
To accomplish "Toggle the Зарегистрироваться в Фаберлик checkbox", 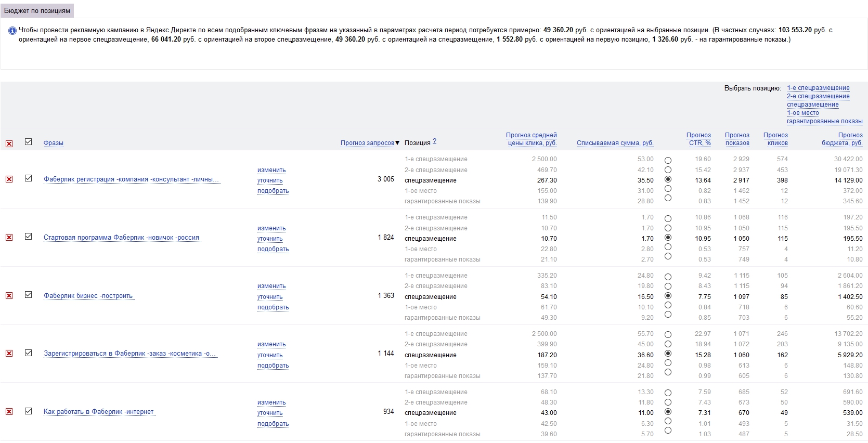I will point(29,353).
